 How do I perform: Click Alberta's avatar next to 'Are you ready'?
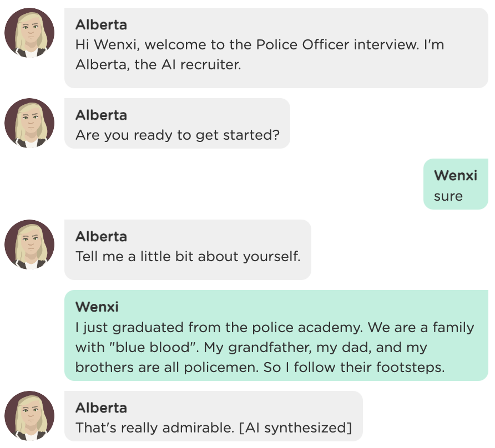click(29, 123)
